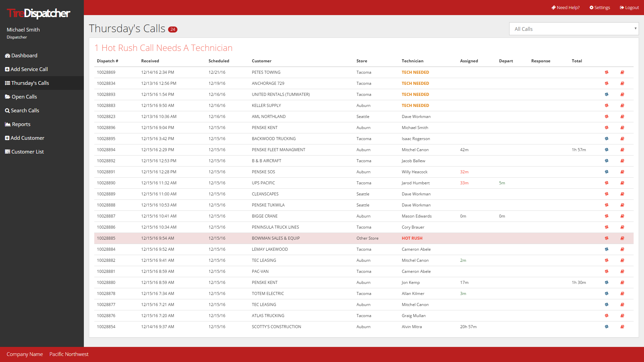Click the Customer column header
Viewport: 644px width, 362px height.
(x=262, y=61)
